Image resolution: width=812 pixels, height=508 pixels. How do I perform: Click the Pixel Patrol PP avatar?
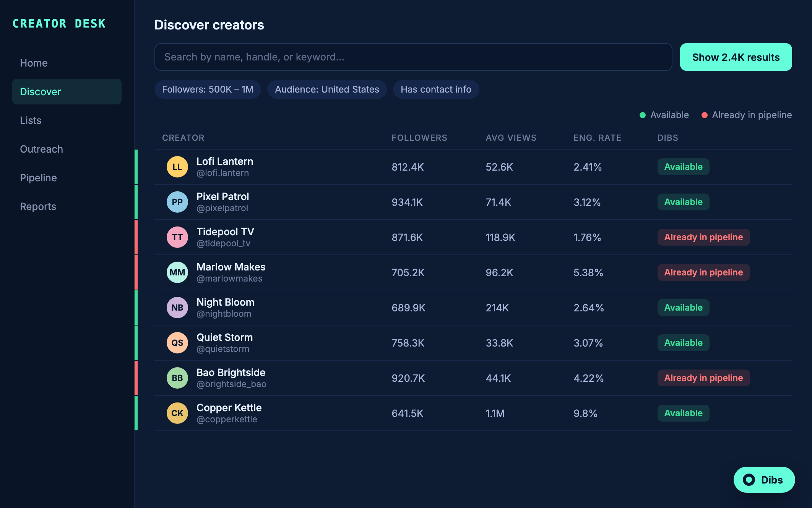click(177, 202)
